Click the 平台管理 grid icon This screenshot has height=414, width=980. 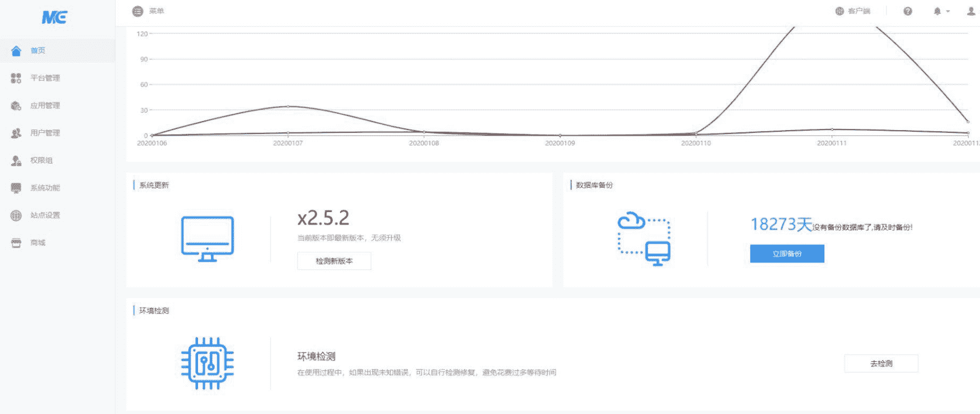click(x=16, y=78)
